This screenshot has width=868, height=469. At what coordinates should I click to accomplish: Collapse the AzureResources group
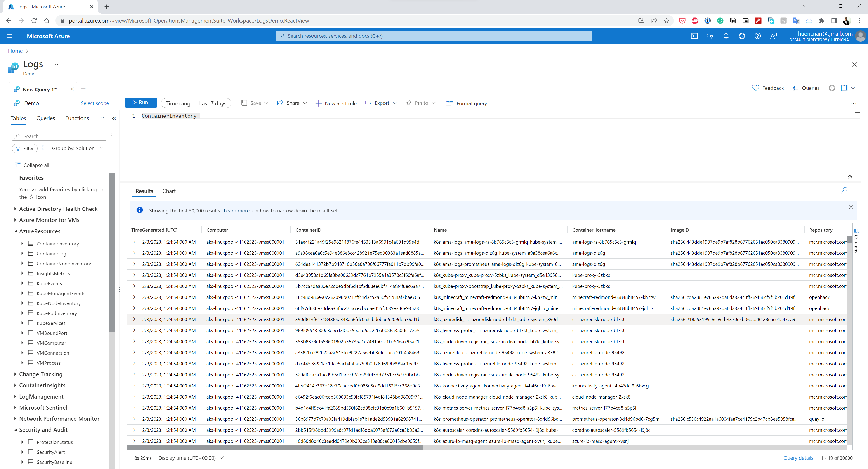click(15, 231)
